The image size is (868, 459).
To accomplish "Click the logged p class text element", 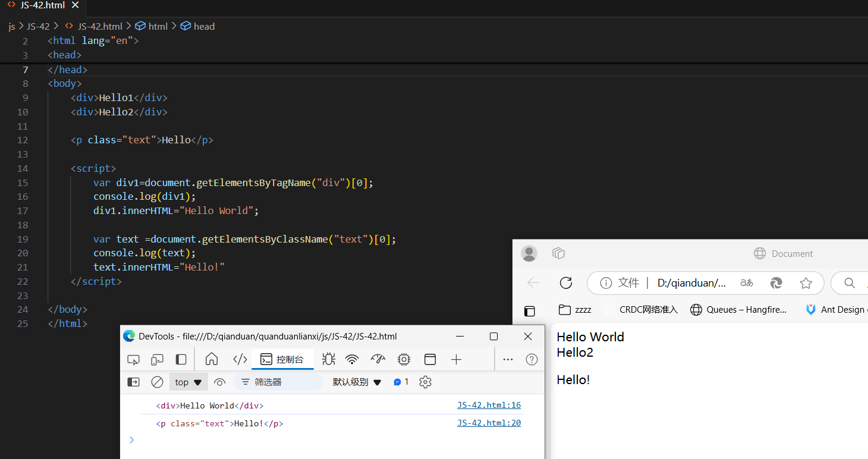I will 219,424.
